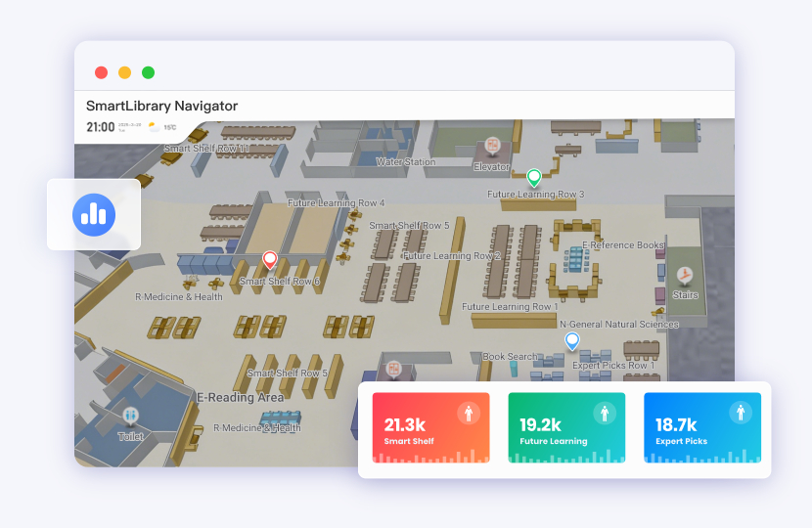Image resolution: width=812 pixels, height=528 pixels.
Task: Click the SmartLibrary Navigator title
Action: pyautogui.click(x=161, y=106)
